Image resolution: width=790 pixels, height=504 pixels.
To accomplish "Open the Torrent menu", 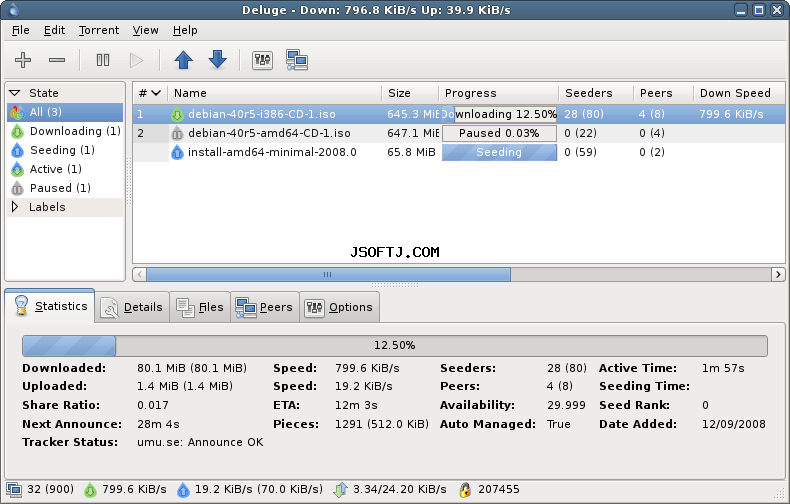I will (99, 30).
